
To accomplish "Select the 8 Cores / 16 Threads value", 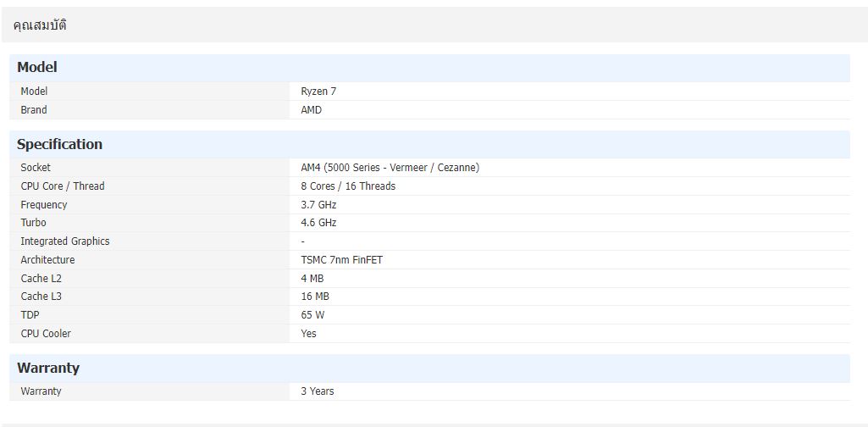I will click(x=347, y=186).
